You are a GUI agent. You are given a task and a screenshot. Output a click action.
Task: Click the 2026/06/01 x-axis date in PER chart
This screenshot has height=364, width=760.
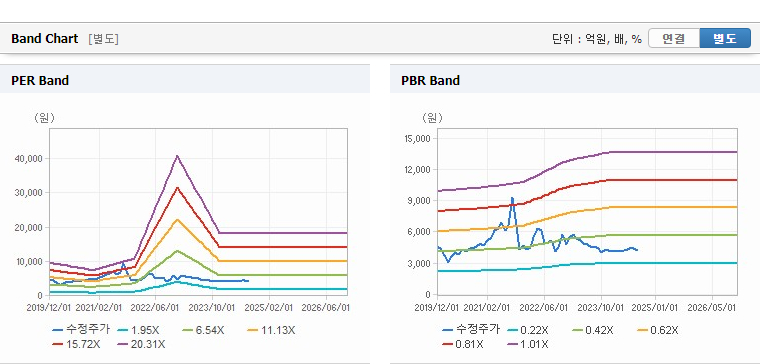(x=327, y=307)
